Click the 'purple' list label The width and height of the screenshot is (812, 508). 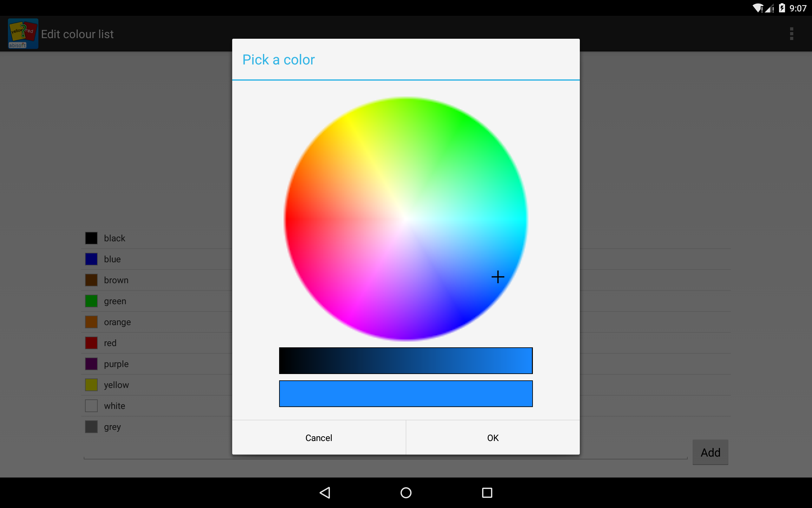pos(116,364)
